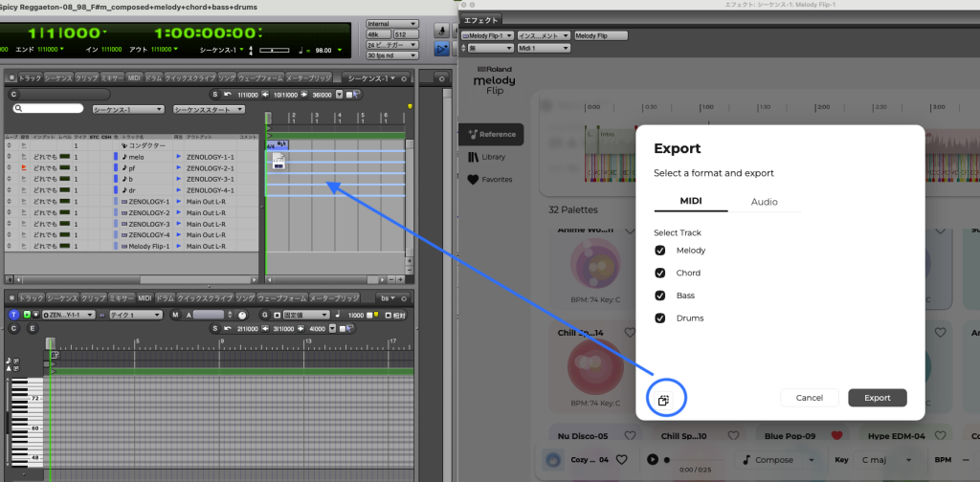980x482 pixels.
Task: Open the Library sidebar icon
Action: [473, 157]
